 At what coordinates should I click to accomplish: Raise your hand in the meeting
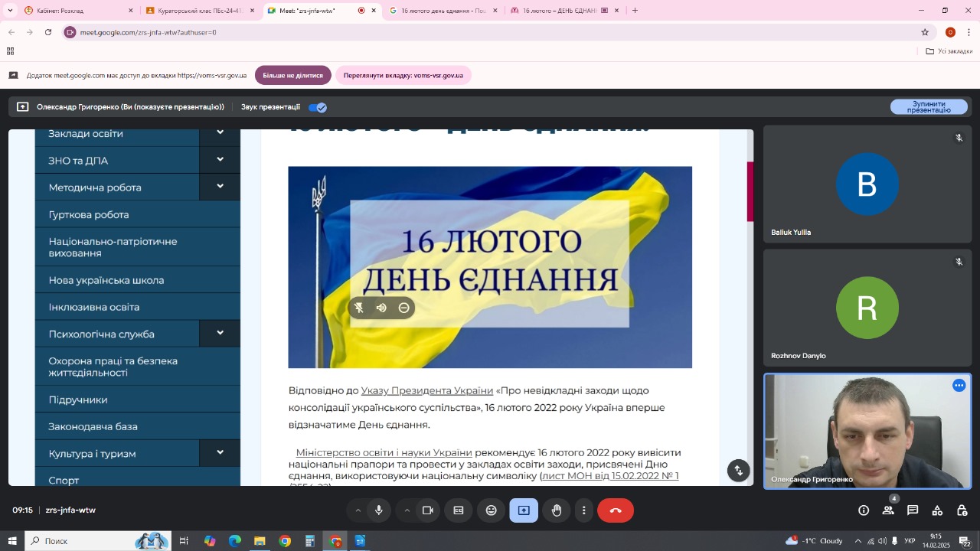557,510
